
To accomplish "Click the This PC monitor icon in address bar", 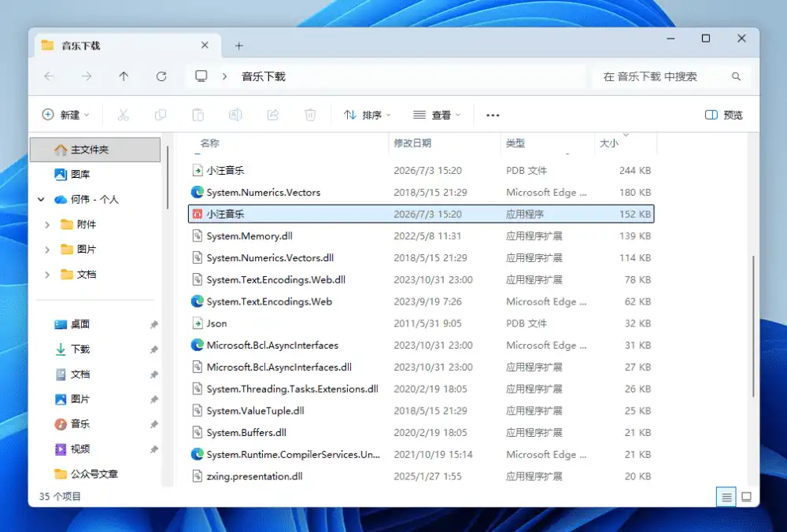I will (201, 76).
